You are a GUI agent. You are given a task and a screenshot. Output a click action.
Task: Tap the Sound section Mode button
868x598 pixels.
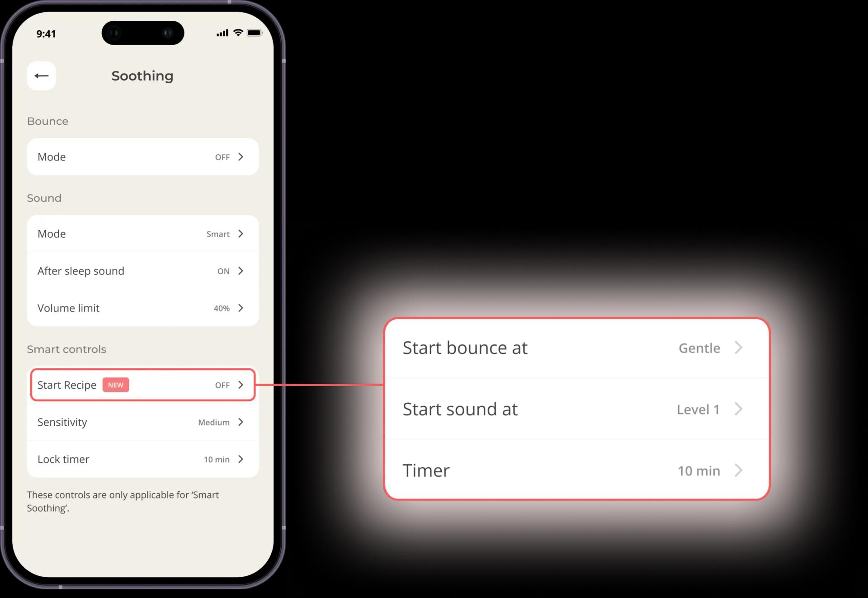[x=141, y=233]
